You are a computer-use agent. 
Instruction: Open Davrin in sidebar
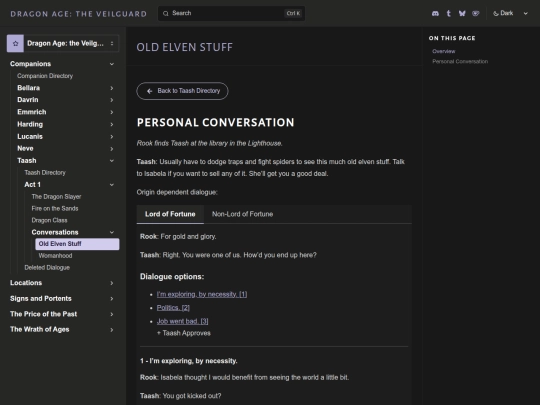(x=28, y=100)
